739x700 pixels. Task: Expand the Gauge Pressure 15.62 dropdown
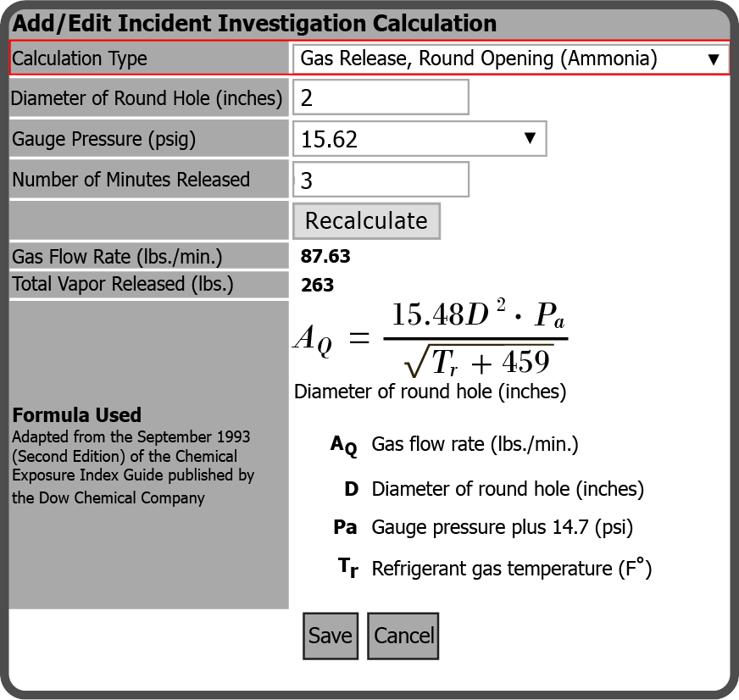[420, 139]
